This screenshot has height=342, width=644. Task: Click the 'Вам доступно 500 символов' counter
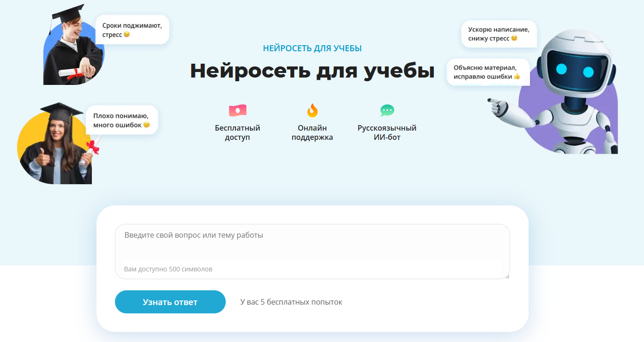point(168,269)
